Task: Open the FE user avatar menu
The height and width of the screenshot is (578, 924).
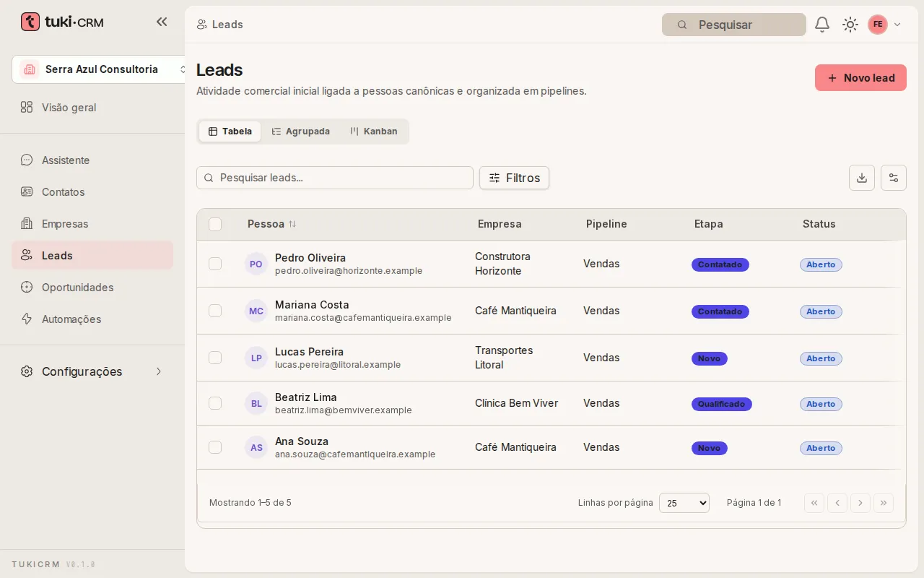Action: pyautogui.click(x=878, y=25)
